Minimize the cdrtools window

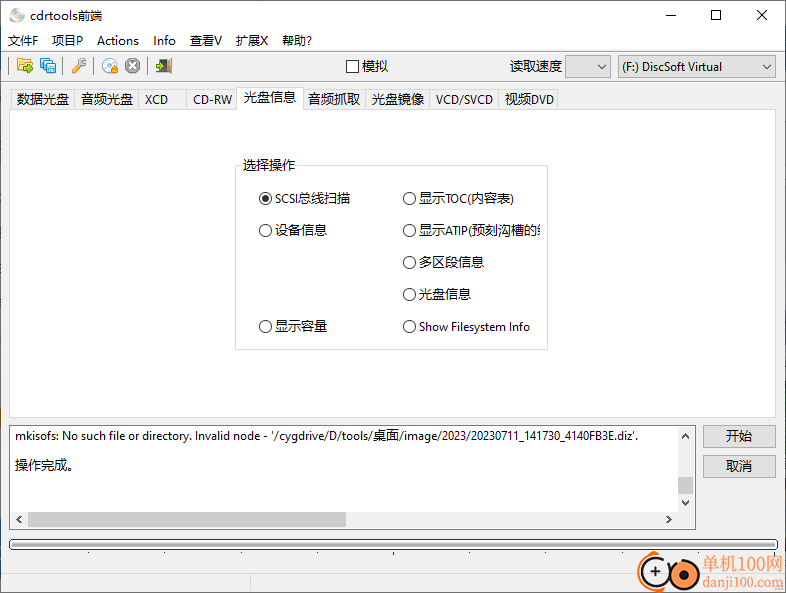pyautogui.click(x=671, y=16)
